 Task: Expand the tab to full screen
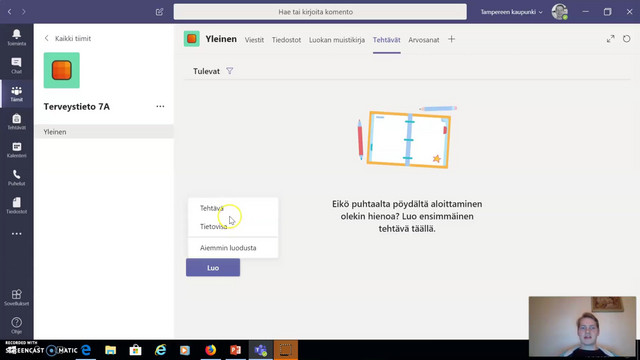click(x=610, y=39)
